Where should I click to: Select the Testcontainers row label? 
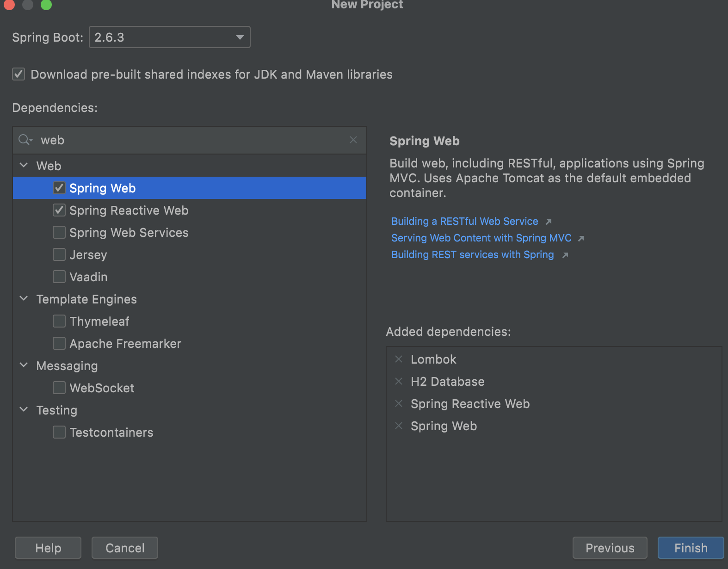point(111,433)
